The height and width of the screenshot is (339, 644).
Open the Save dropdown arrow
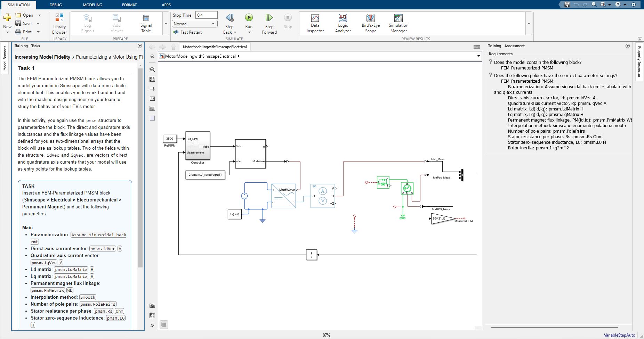point(38,23)
